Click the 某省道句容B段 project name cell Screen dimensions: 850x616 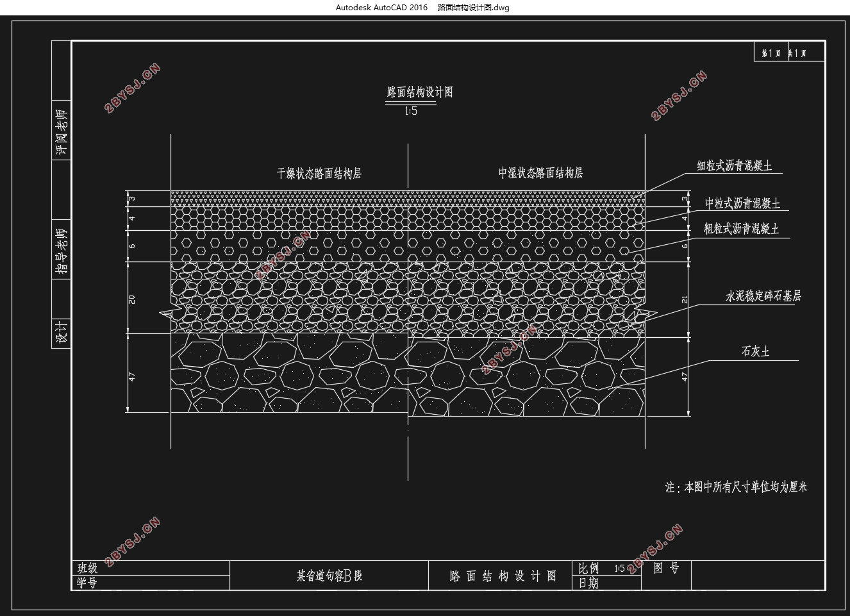pos(329,576)
